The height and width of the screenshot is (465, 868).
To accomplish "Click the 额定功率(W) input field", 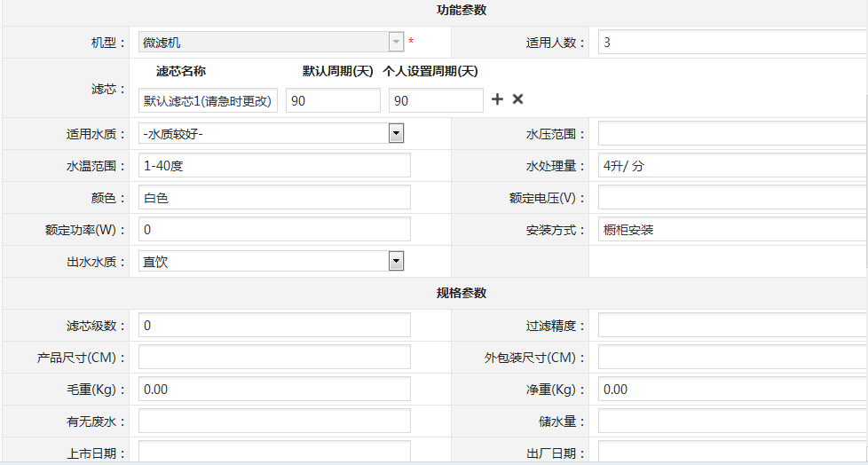I will 274,229.
